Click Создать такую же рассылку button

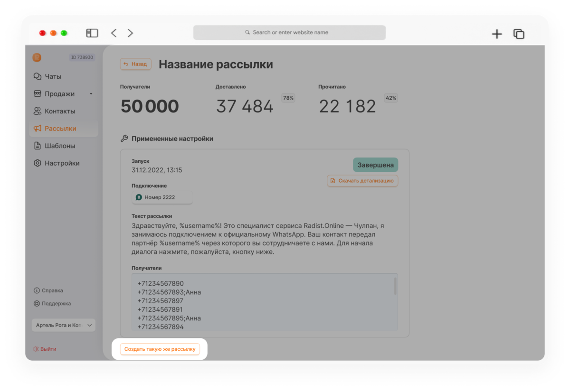(x=160, y=349)
